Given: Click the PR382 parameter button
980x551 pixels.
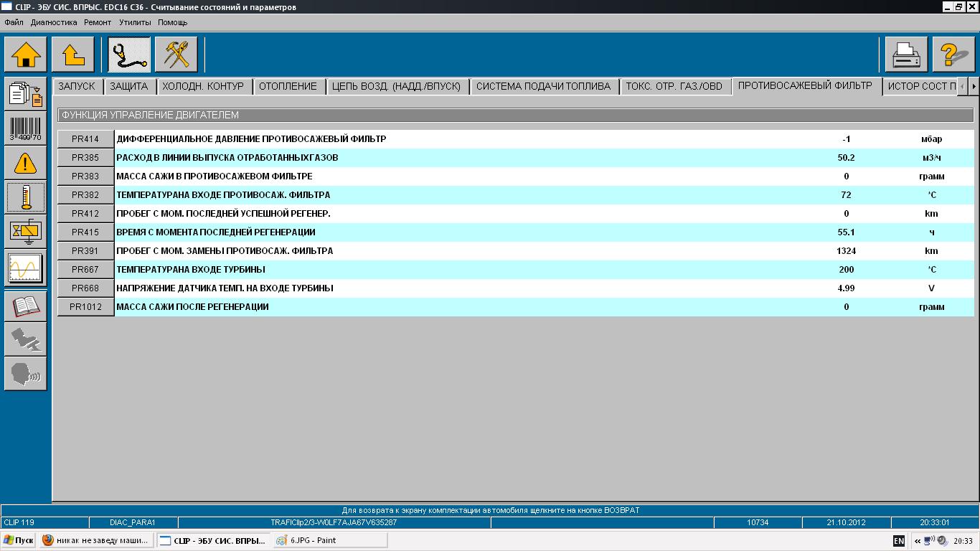Looking at the screenshot, I should 85,195.
